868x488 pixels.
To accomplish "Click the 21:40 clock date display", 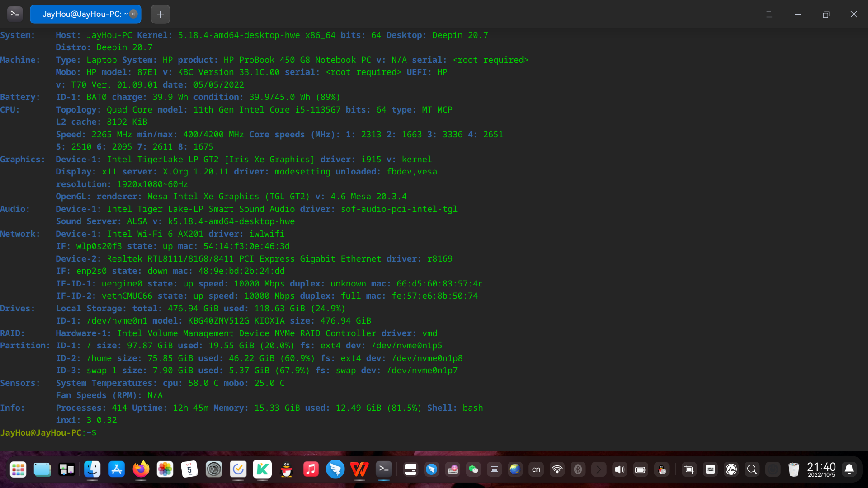I will (821, 469).
